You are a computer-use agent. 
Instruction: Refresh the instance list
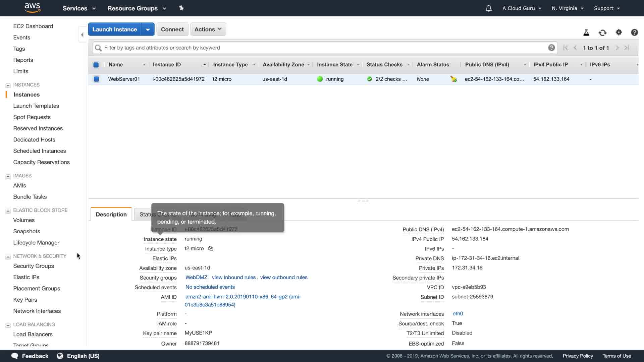click(x=602, y=33)
